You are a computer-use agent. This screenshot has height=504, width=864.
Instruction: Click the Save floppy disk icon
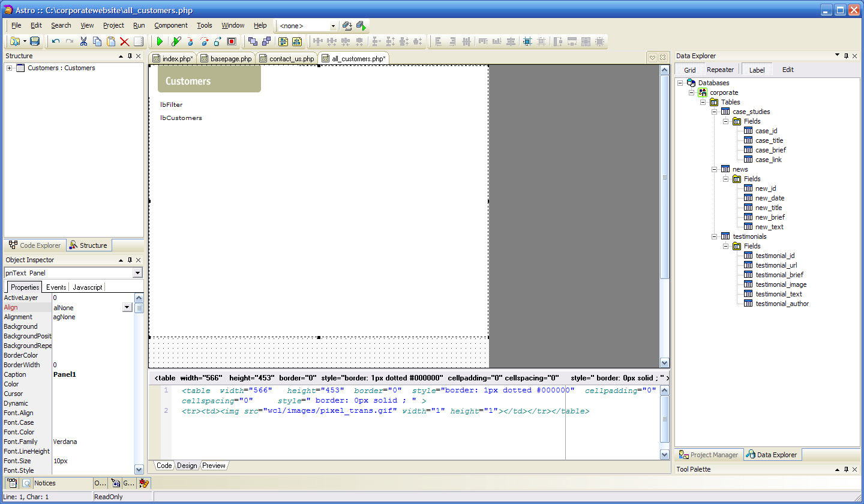[x=35, y=41]
